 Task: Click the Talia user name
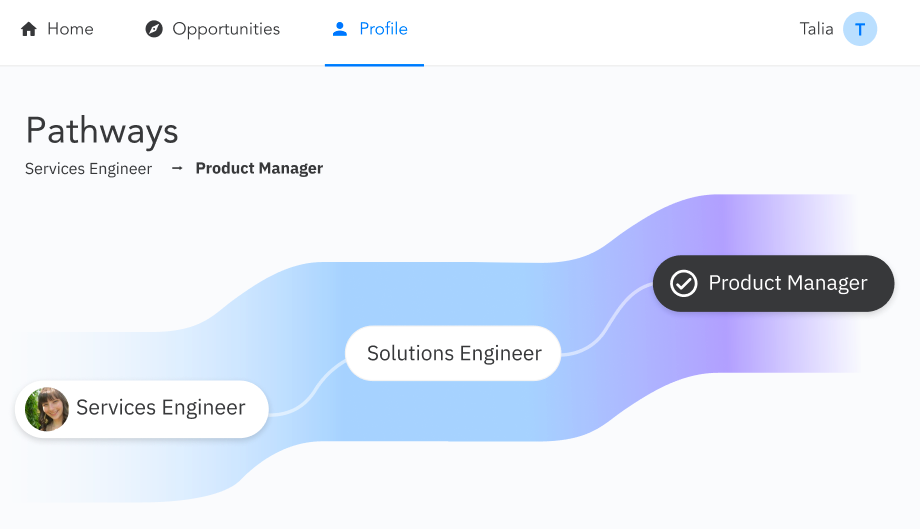click(x=816, y=29)
